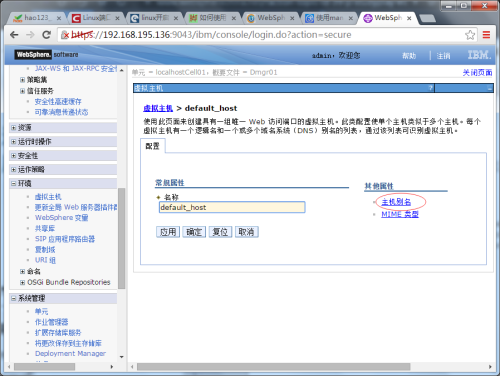Expand the 策略集 tree node
This screenshot has height=376, width=500.
pyautogui.click(x=22, y=80)
